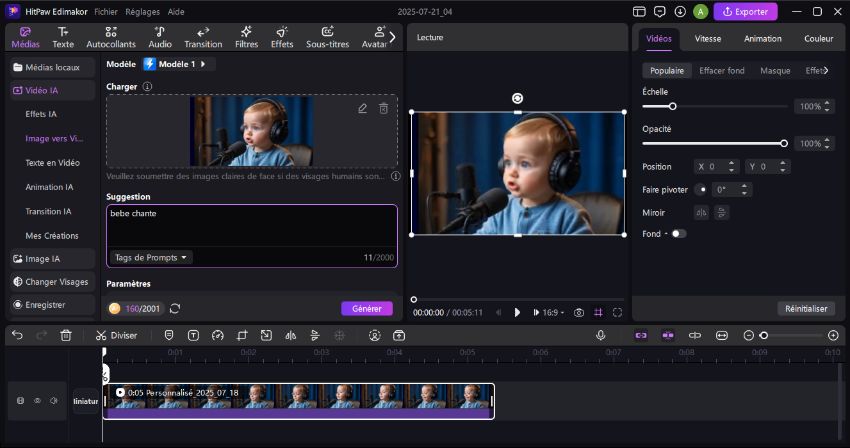Switch to the Animation properties tab

tap(763, 39)
